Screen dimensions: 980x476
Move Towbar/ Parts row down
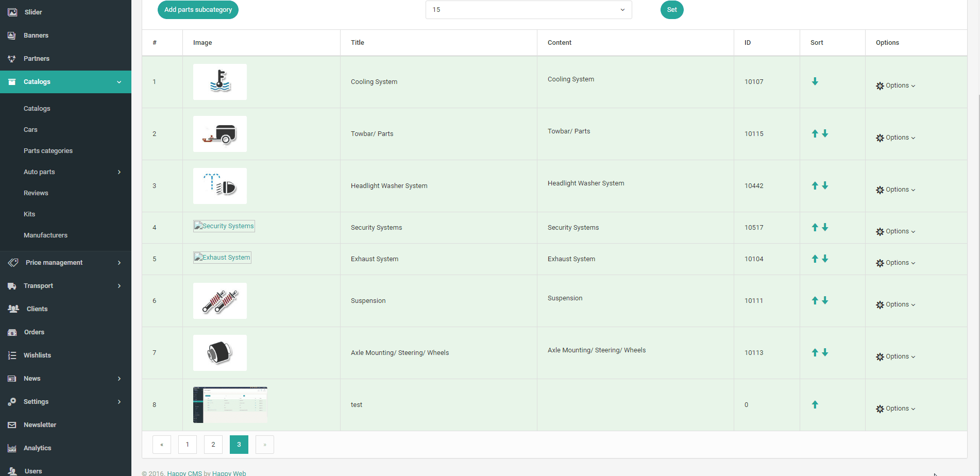point(825,133)
